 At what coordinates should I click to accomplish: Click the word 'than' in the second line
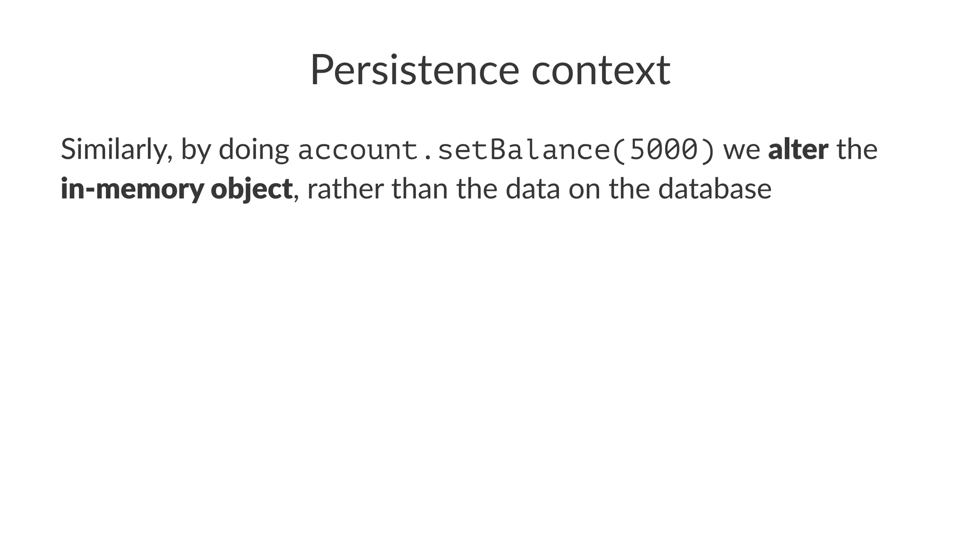coord(420,189)
